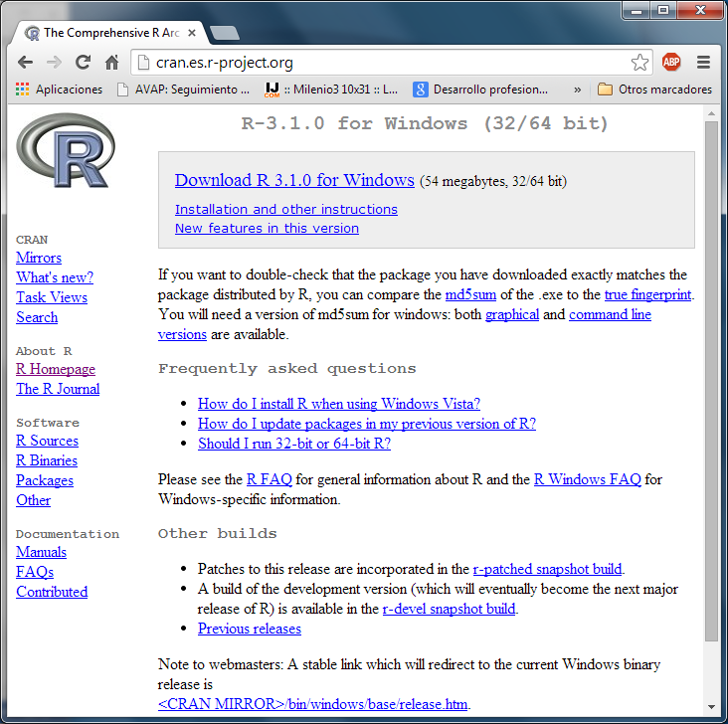Open the Milenio3 10x31 bookmark
Image resolution: width=728 pixels, height=724 pixels.
[x=330, y=90]
